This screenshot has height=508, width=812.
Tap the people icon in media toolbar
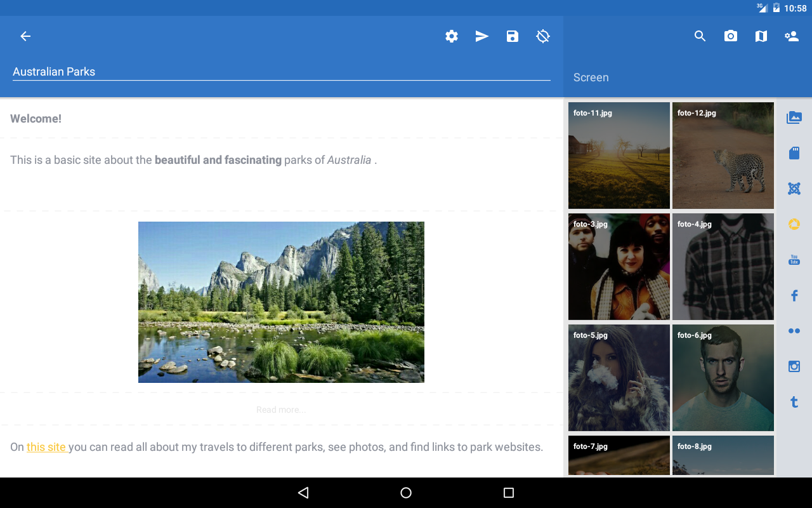pos(792,36)
